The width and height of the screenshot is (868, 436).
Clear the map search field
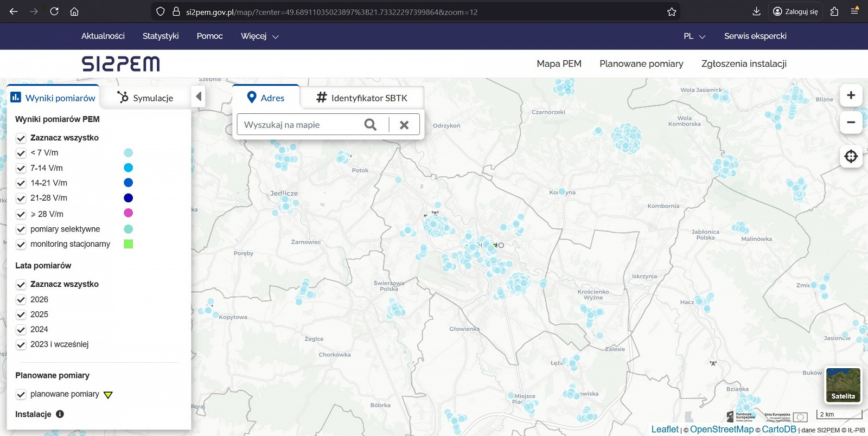404,125
